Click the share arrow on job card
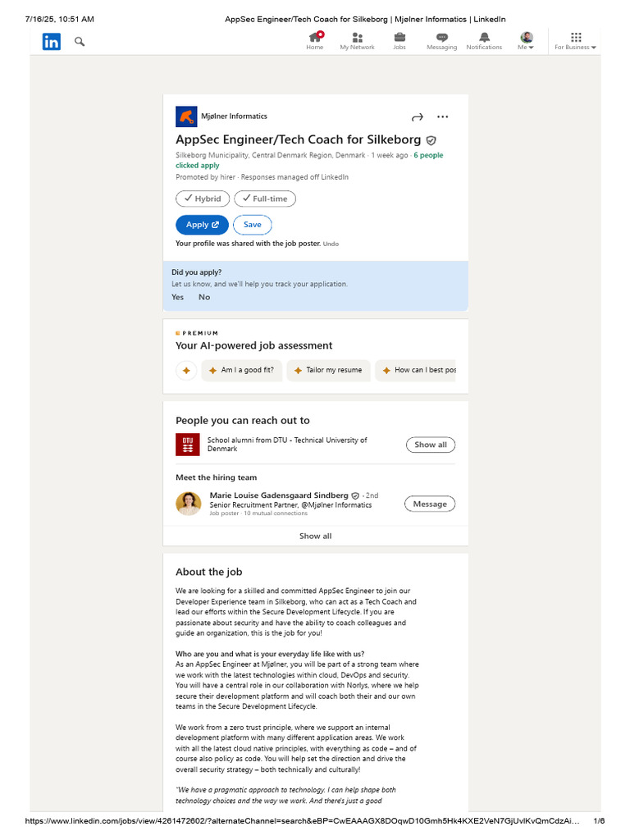The height and width of the screenshot is (840, 630). [417, 116]
